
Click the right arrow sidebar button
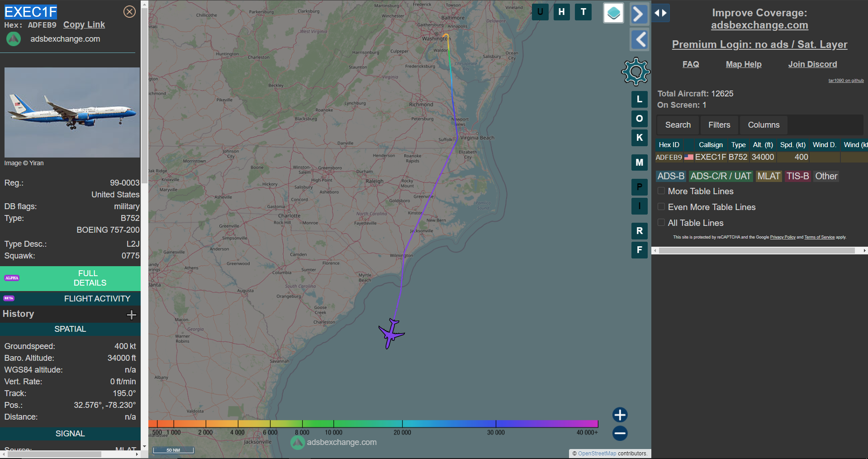pyautogui.click(x=639, y=14)
